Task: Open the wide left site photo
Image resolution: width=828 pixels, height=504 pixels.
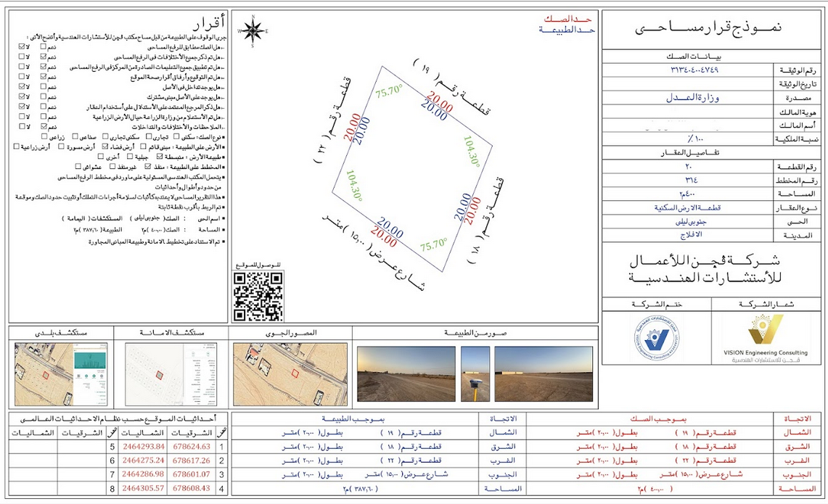Action: (406, 373)
